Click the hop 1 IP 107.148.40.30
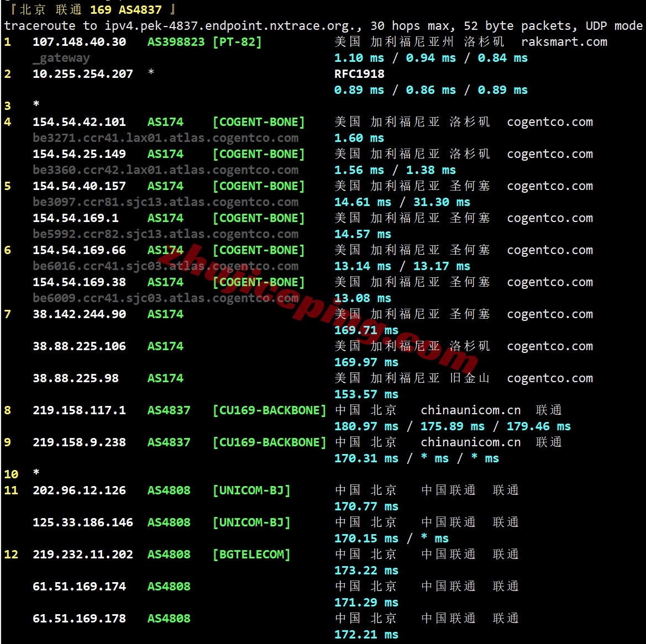This screenshot has width=646, height=644. pyautogui.click(x=79, y=41)
